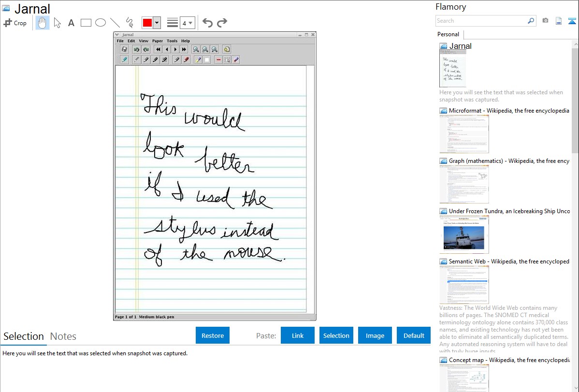Choose the arrow pointer tool
The width and height of the screenshot is (579, 392).
tap(57, 23)
